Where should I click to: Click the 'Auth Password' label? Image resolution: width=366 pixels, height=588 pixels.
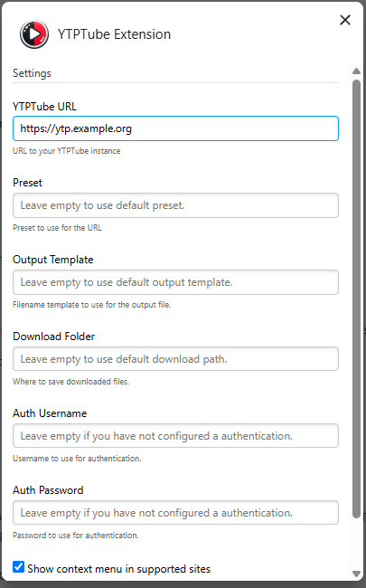48,490
